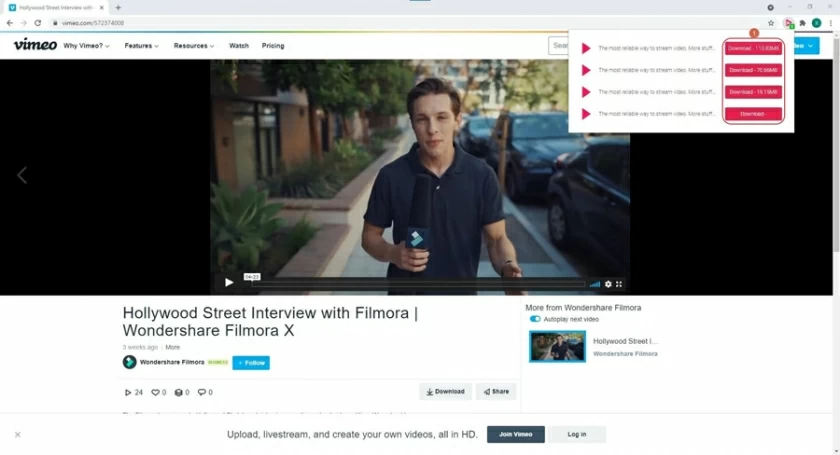Open the video player settings gear
The image size is (840, 455).
608,284
